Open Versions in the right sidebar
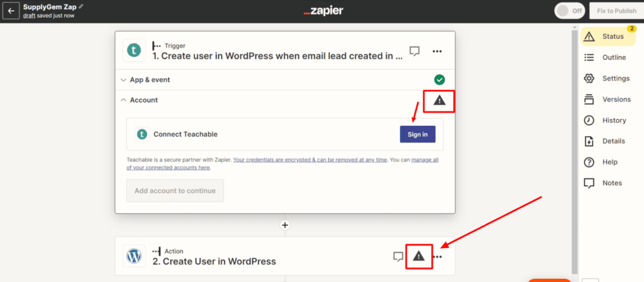 (608, 99)
